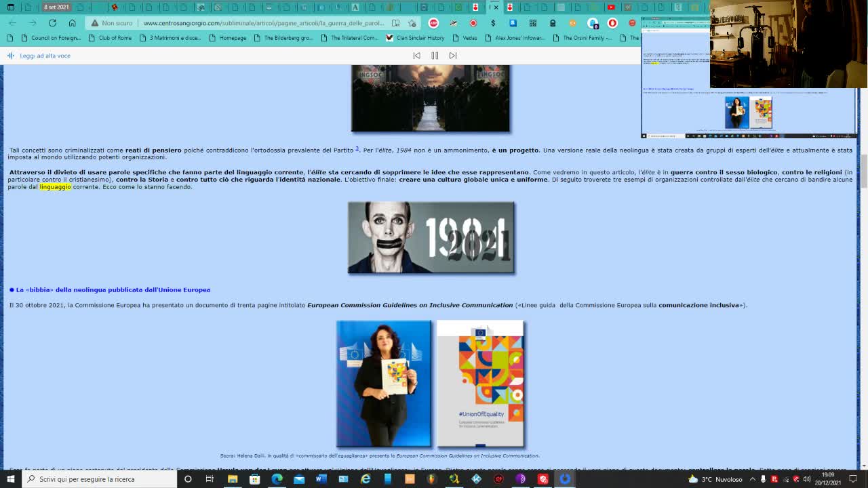Open Microsoft Word from taskbar

click(x=321, y=479)
